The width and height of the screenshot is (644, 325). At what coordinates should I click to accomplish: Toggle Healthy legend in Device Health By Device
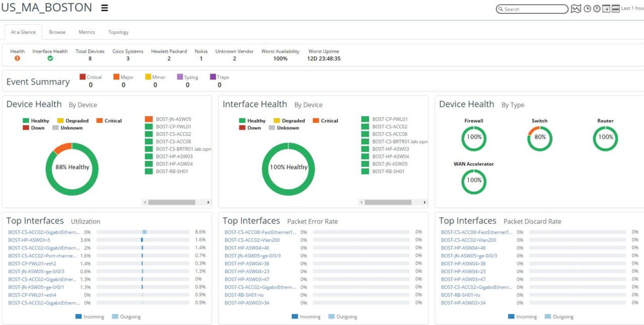36,121
